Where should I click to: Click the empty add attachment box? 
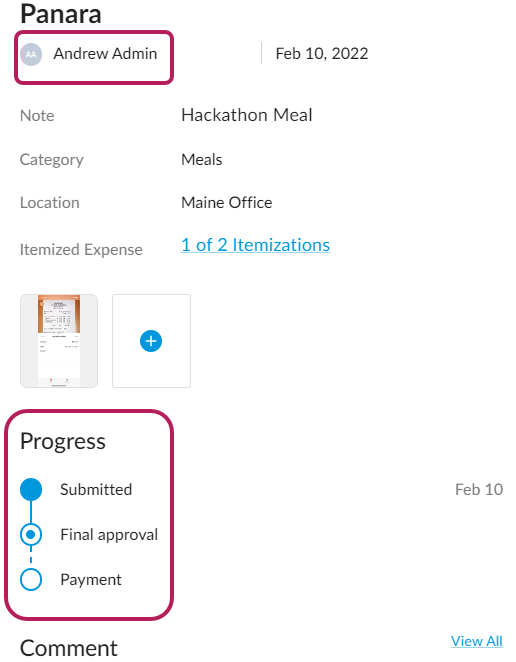(151, 341)
